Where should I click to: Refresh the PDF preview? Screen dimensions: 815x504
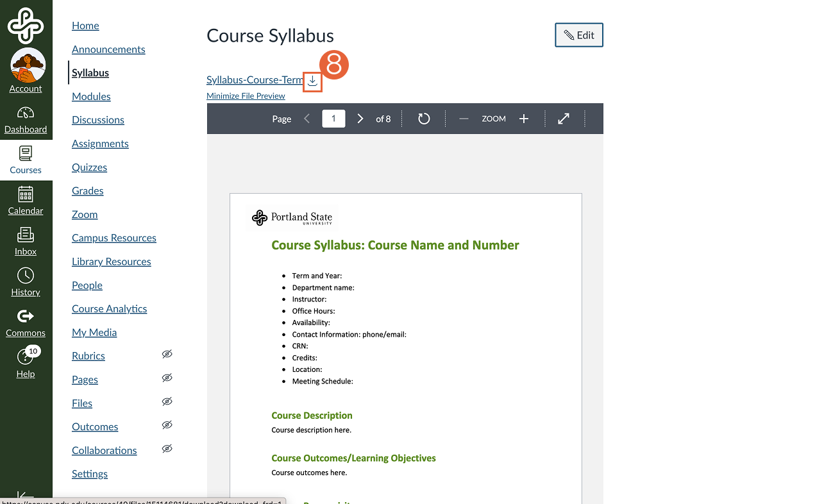click(x=424, y=119)
